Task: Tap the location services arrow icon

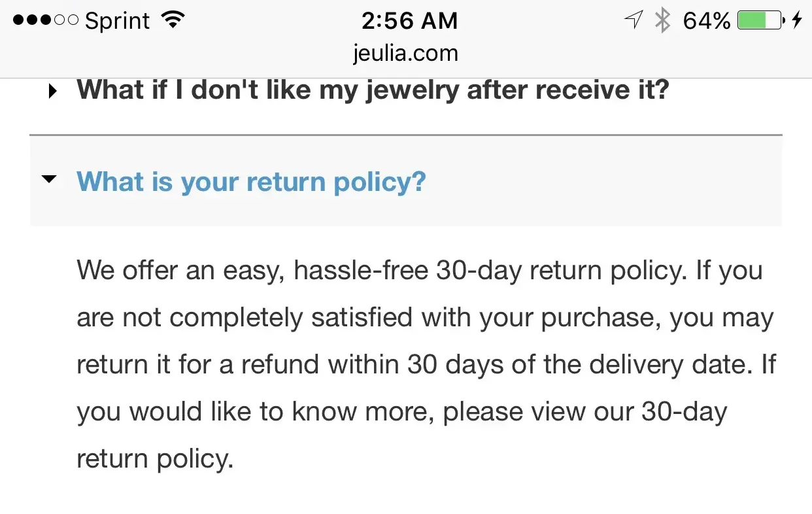Action: point(633,21)
